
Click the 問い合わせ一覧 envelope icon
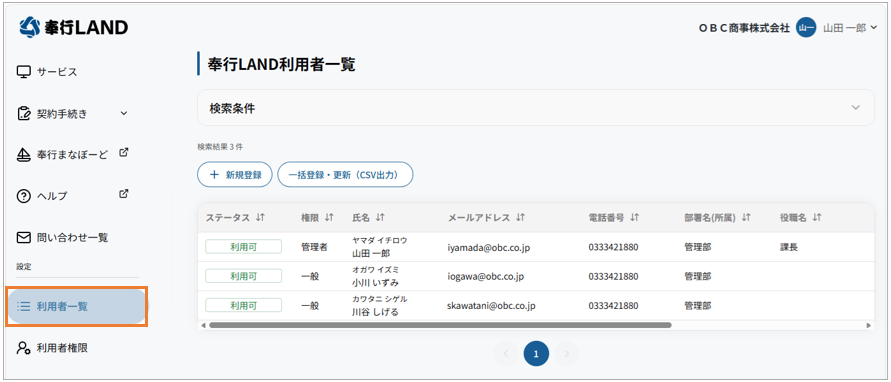[23, 238]
